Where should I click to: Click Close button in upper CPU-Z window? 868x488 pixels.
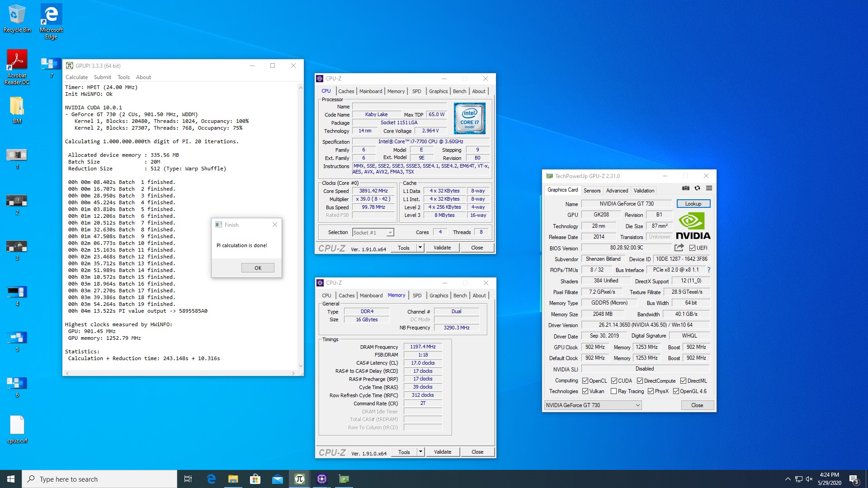pos(477,248)
